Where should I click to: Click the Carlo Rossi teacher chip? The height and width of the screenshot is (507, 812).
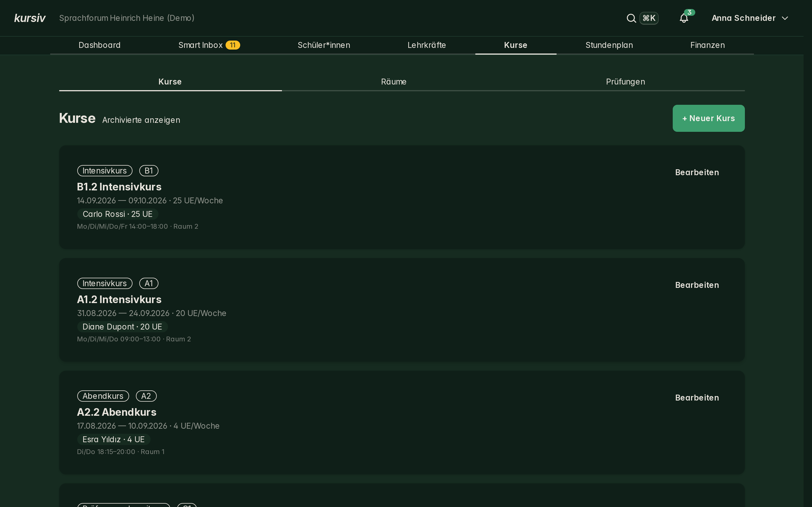pos(118,214)
